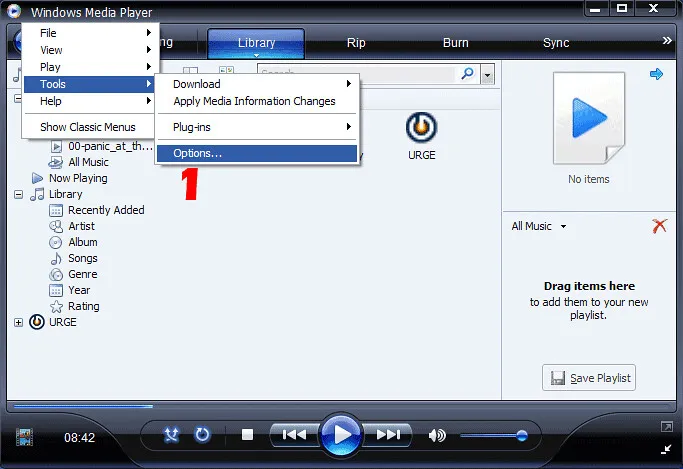
Task: Open the File menu
Action: point(89,33)
